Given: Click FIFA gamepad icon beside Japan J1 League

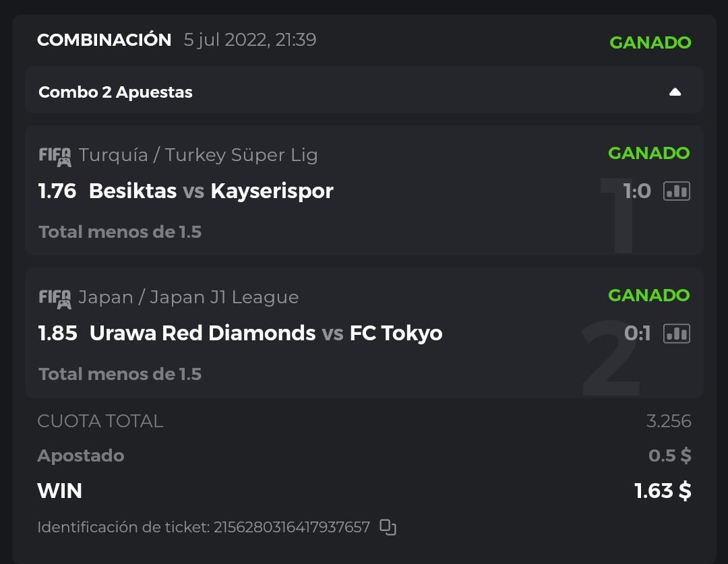Looking at the screenshot, I should pyautogui.click(x=55, y=299).
